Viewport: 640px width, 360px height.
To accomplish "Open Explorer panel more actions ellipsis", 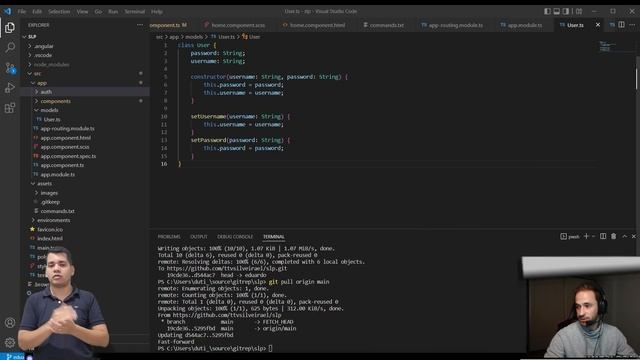I will [x=140, y=25].
